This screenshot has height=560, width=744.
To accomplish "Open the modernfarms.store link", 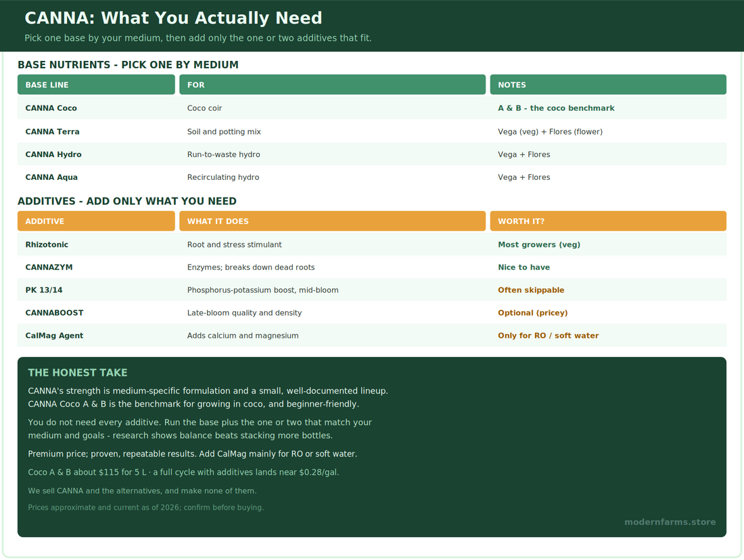I will [x=670, y=522].
